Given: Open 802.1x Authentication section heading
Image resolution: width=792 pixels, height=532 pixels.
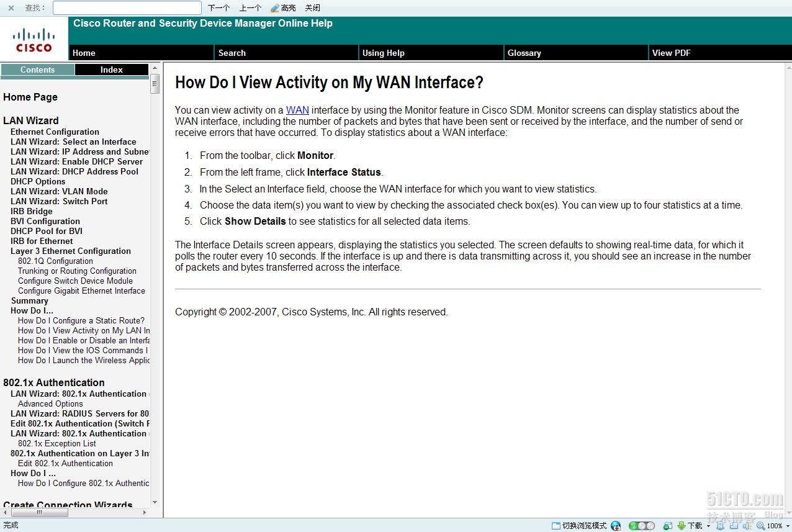Looking at the screenshot, I should coord(54,382).
